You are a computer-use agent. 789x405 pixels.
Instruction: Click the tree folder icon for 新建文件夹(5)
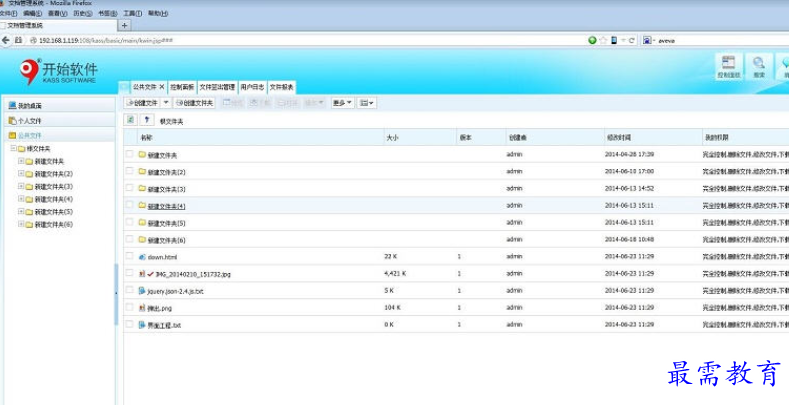(29, 212)
